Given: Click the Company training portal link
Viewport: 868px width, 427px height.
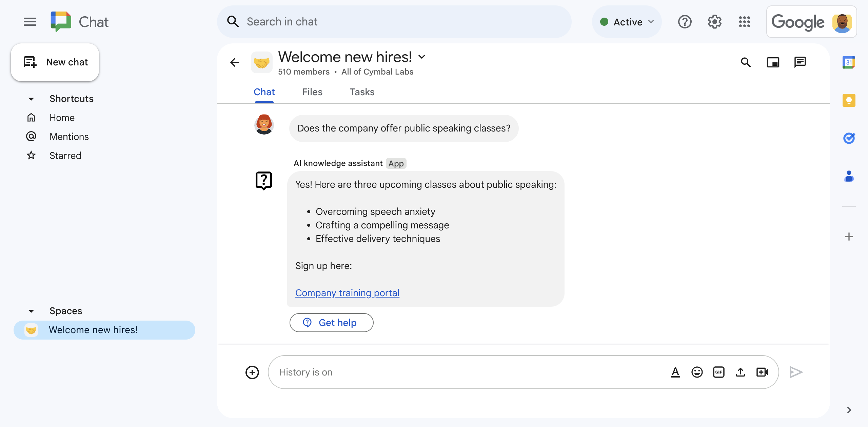Looking at the screenshot, I should [347, 292].
